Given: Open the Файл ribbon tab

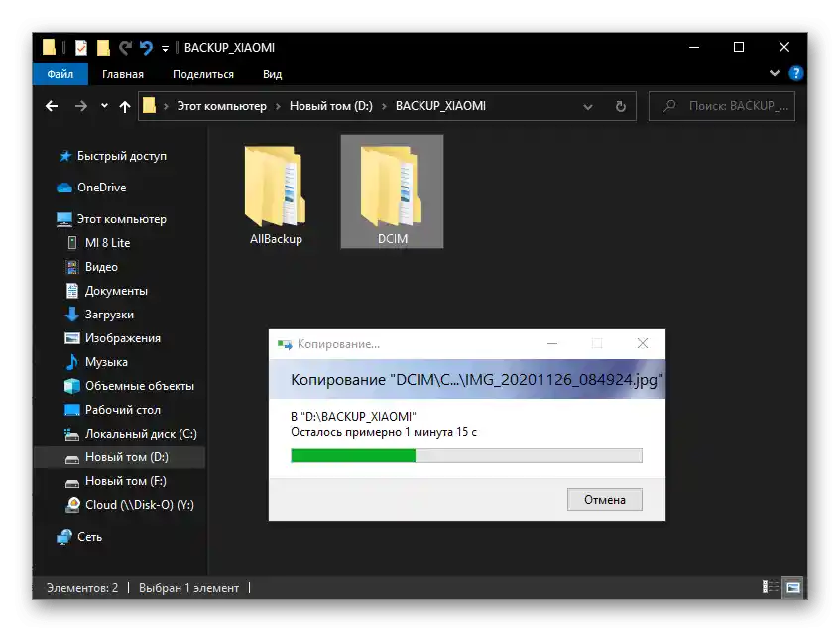Looking at the screenshot, I should pos(60,74).
